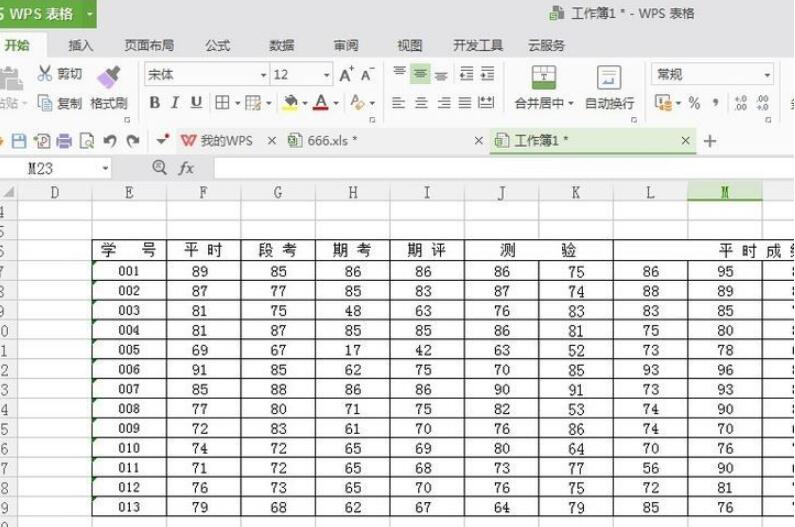Screen dimensions: 795x527
Task: Open the 视图 (View) ribbon tab
Action: pos(410,46)
